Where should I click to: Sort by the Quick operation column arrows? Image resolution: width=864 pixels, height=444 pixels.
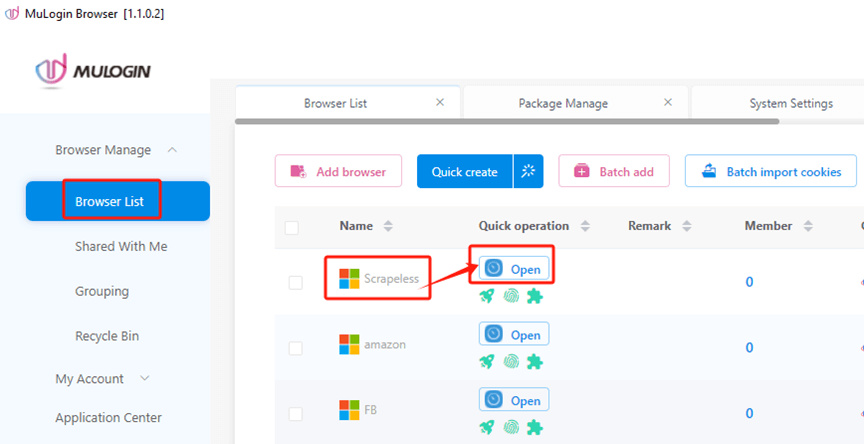585,226
